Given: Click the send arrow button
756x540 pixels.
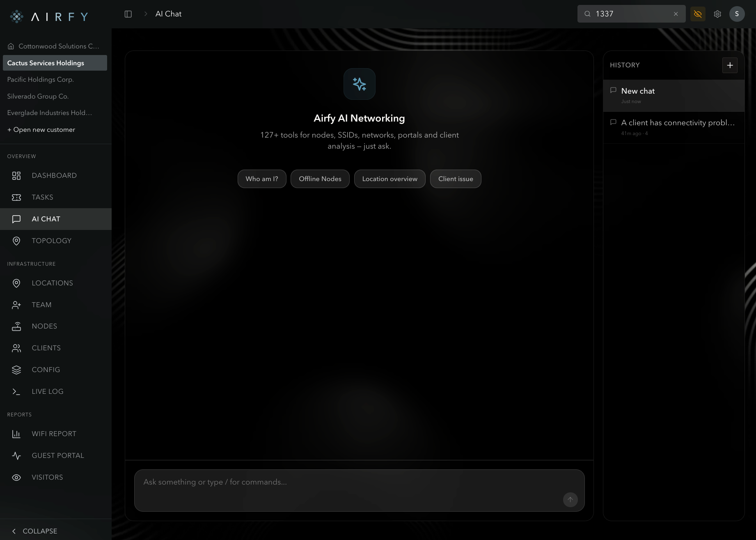Looking at the screenshot, I should [x=570, y=500].
